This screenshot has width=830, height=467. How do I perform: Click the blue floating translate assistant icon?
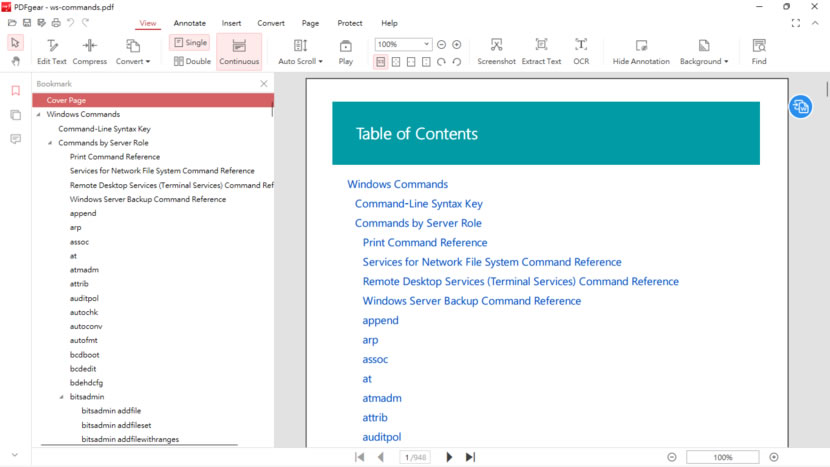click(x=801, y=107)
